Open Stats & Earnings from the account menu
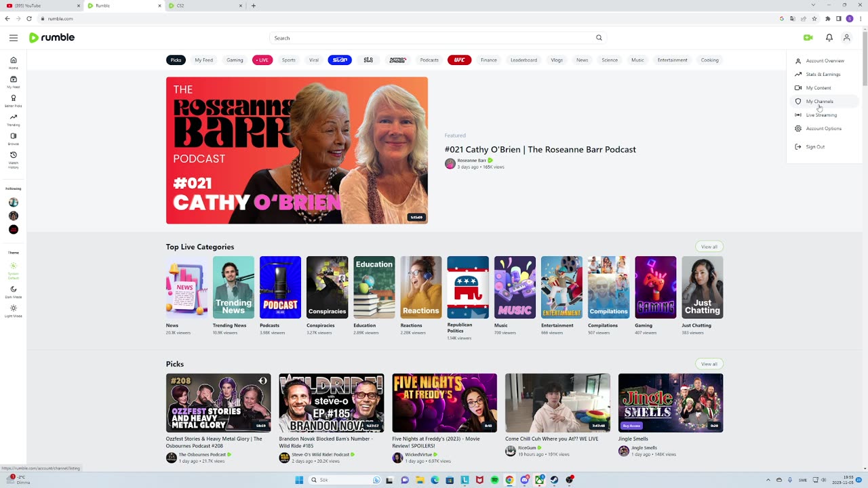This screenshot has height=488, width=868. (x=825, y=75)
